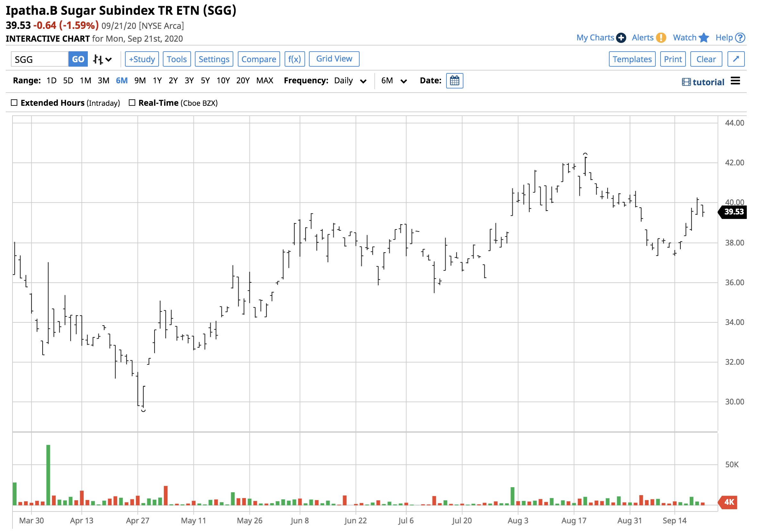This screenshot has width=757, height=532.
Task: Click the Help link text
Action: pyautogui.click(x=724, y=38)
